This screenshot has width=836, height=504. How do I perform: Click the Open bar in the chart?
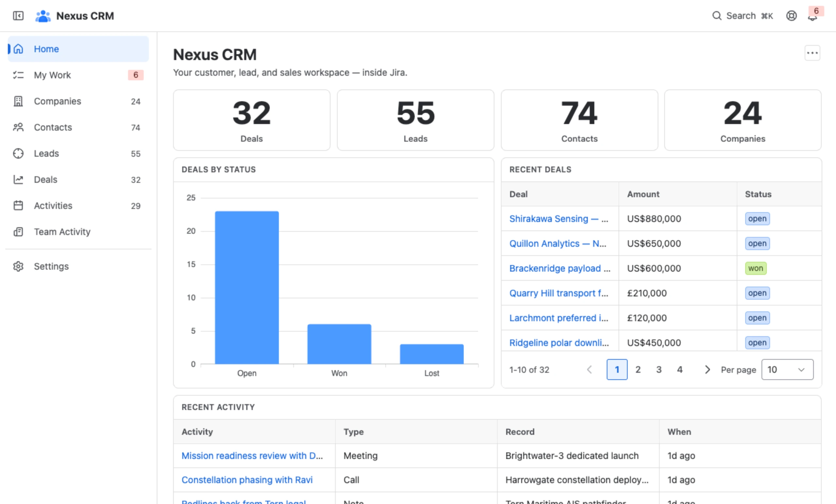coord(247,288)
